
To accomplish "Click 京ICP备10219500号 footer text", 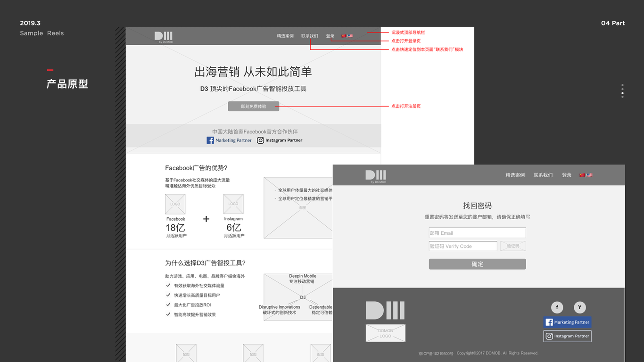I will tap(436, 354).
